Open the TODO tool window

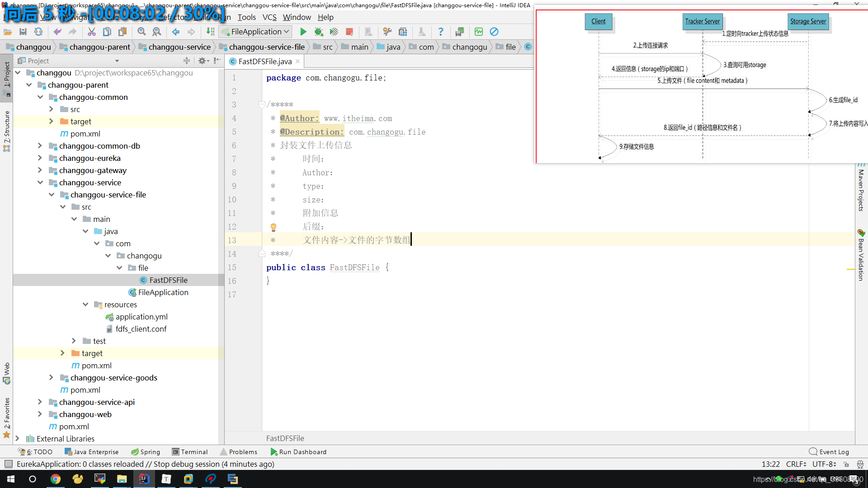click(35, 452)
